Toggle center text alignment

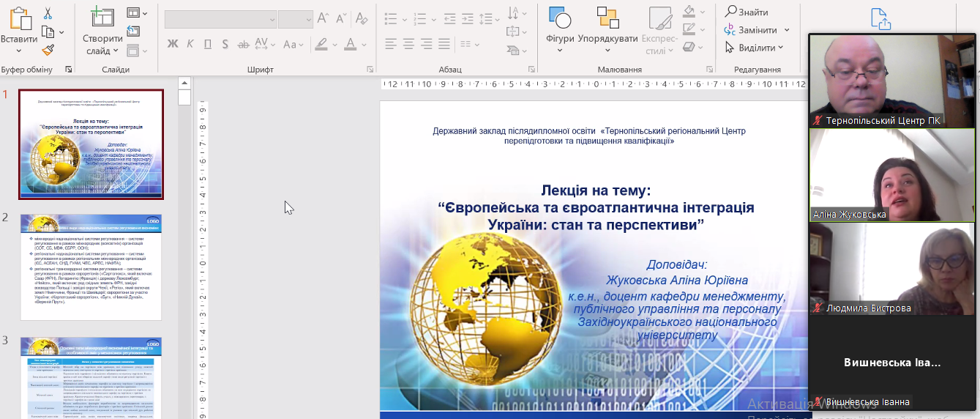click(x=408, y=44)
